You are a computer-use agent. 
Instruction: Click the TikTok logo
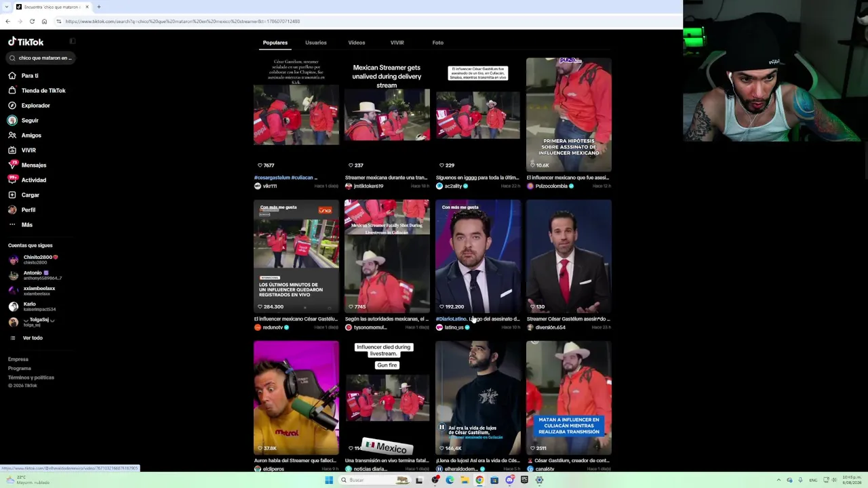coord(26,41)
